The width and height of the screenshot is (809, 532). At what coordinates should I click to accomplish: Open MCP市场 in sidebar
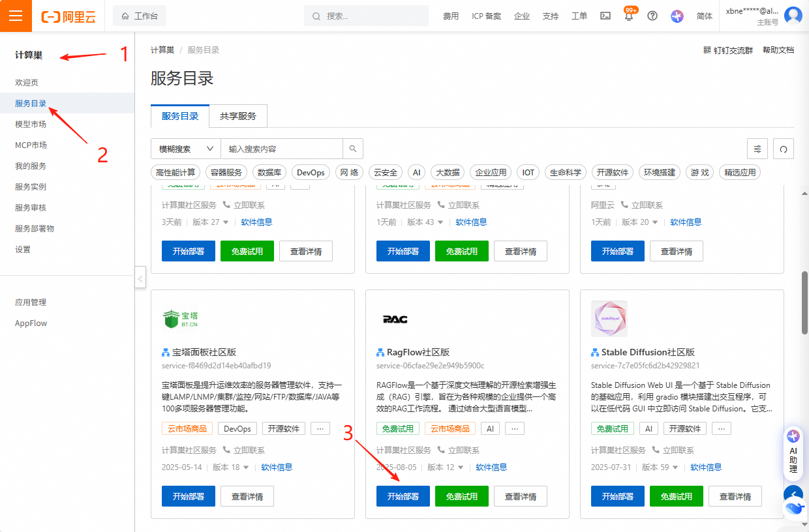31,145
